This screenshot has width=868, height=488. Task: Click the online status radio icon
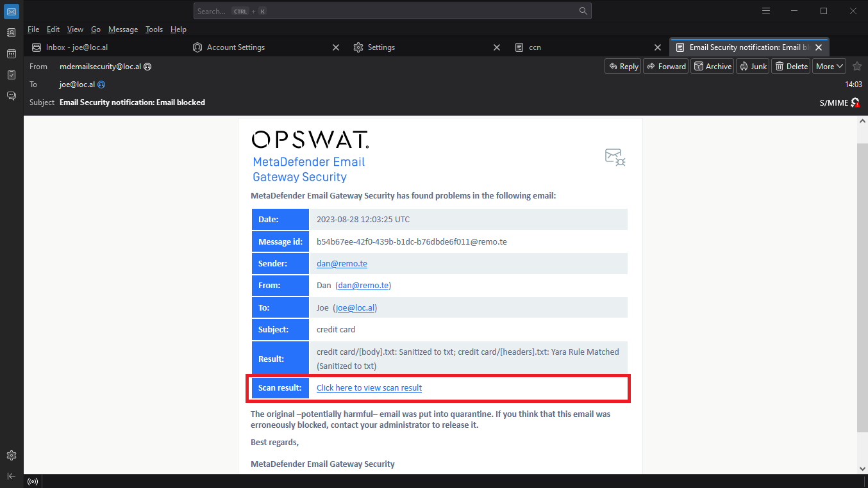tap(33, 482)
